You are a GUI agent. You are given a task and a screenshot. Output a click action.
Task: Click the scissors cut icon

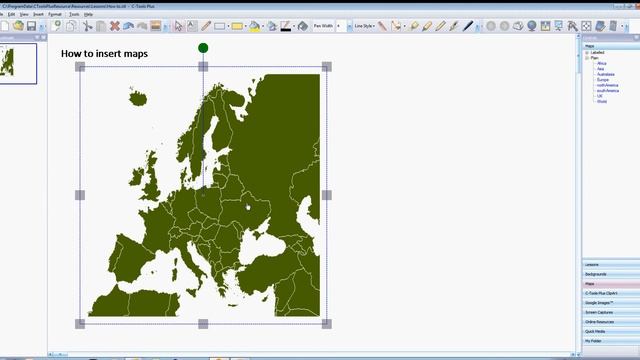(x=87, y=26)
